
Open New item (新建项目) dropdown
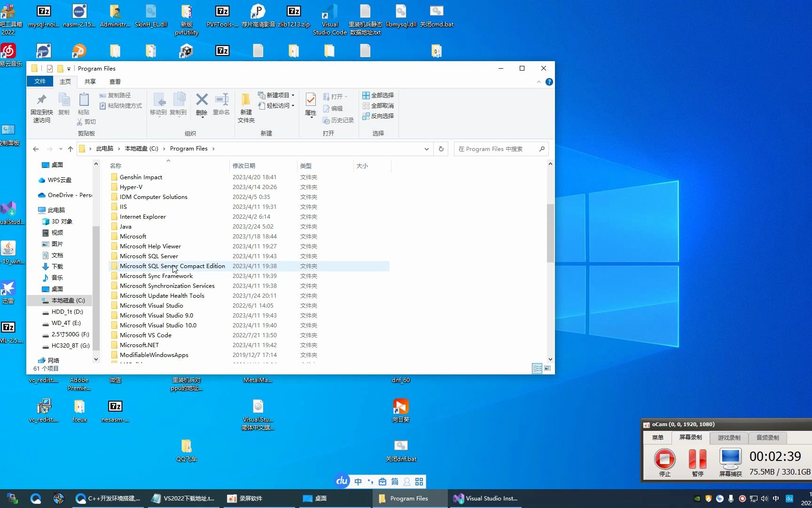pyautogui.click(x=276, y=95)
